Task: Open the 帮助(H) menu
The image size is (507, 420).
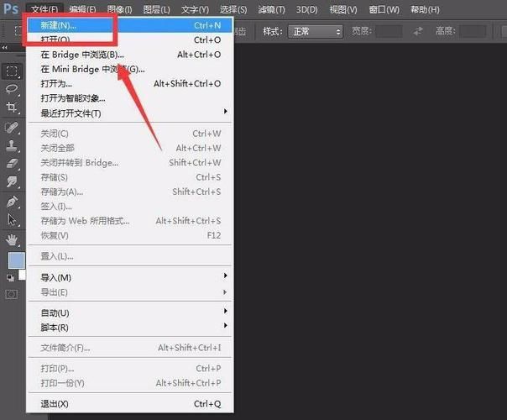Action: (x=425, y=10)
